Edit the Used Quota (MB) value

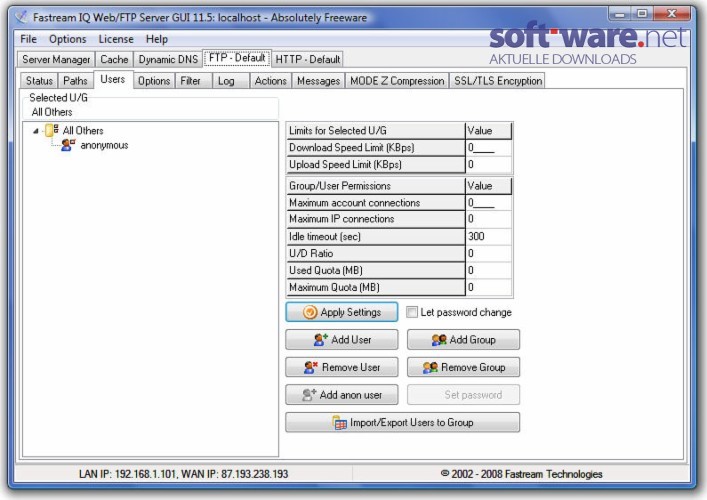point(489,271)
